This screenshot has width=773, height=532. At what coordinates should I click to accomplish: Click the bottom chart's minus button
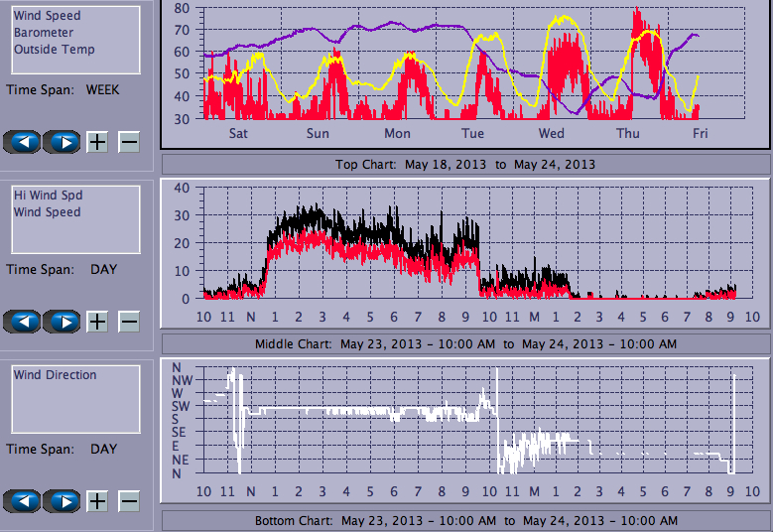pyautogui.click(x=129, y=501)
